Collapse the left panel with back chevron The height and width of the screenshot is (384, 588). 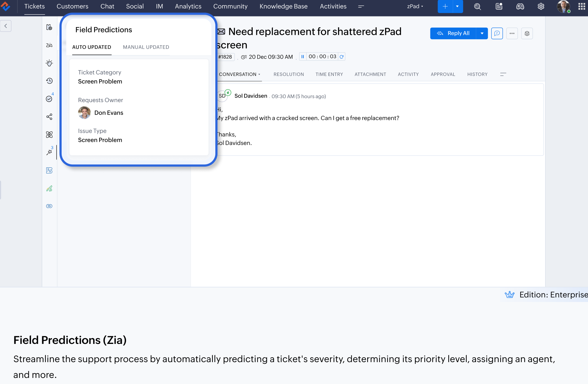pos(6,26)
